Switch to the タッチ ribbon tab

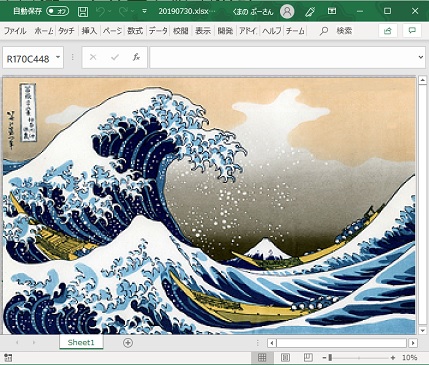point(66,31)
